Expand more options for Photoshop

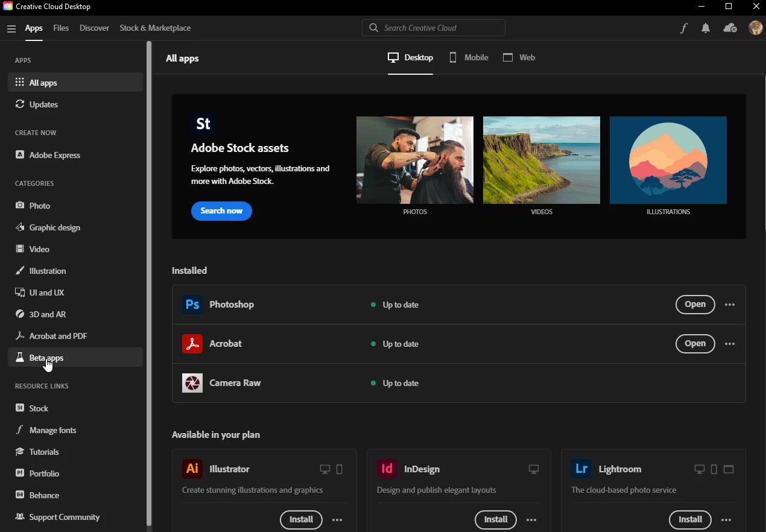point(730,305)
